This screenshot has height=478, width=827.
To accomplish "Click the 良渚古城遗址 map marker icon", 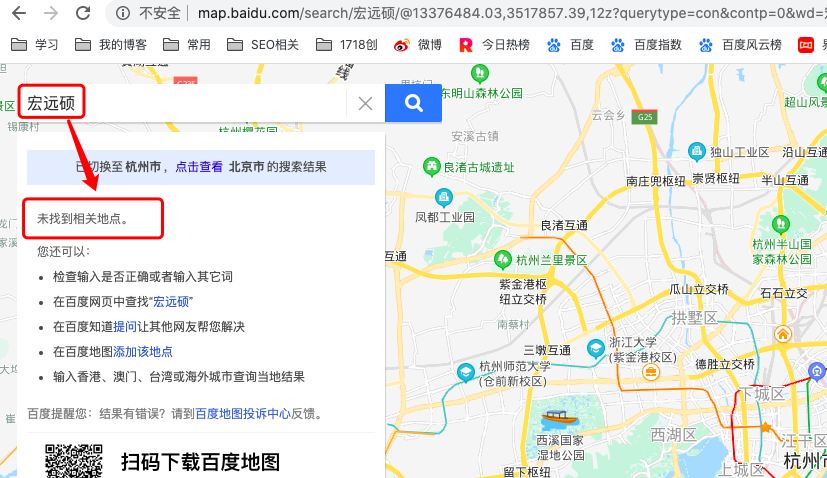I will pyautogui.click(x=431, y=166).
